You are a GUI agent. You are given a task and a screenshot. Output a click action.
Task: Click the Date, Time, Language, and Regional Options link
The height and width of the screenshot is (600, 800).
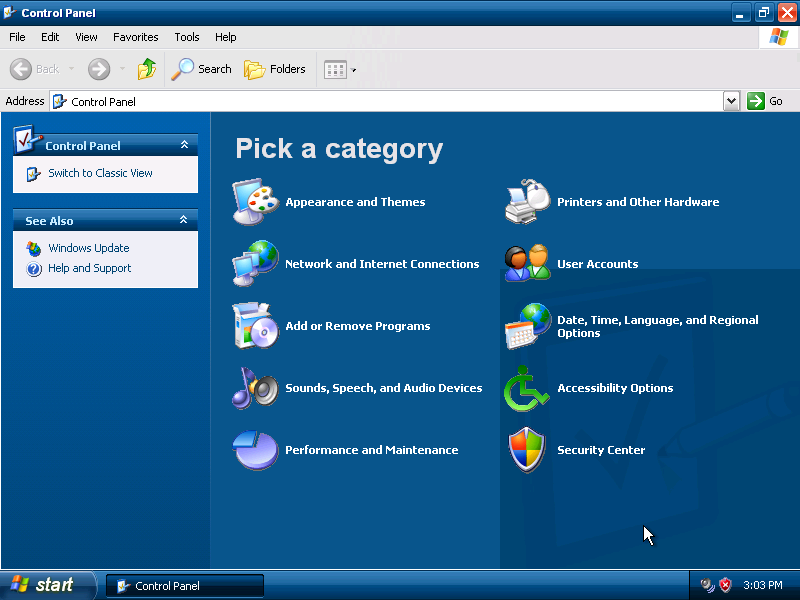(x=658, y=327)
